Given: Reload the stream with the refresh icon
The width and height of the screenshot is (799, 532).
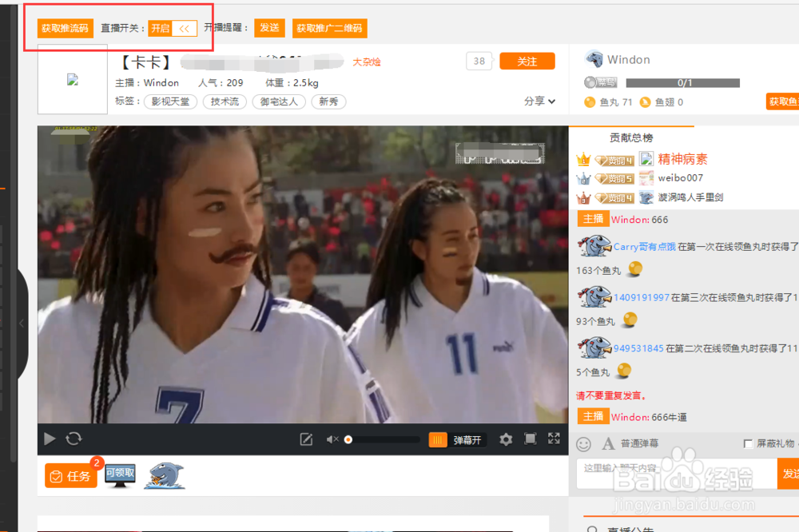Looking at the screenshot, I should [x=74, y=439].
